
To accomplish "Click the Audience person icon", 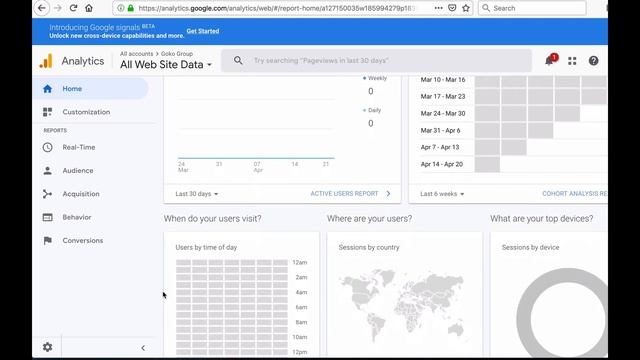I will coord(47,171).
